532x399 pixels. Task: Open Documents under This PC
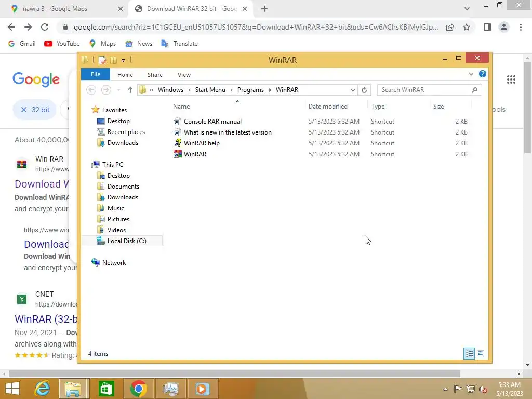click(x=123, y=187)
